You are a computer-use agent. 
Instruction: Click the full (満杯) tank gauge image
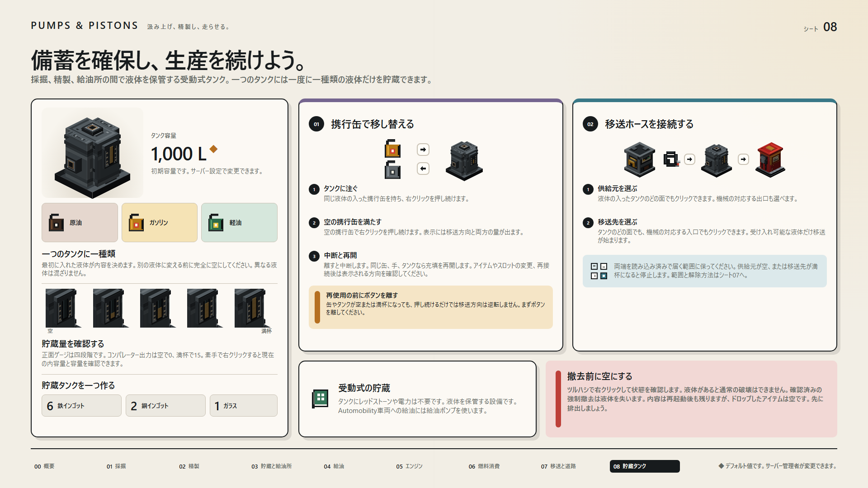click(x=253, y=308)
